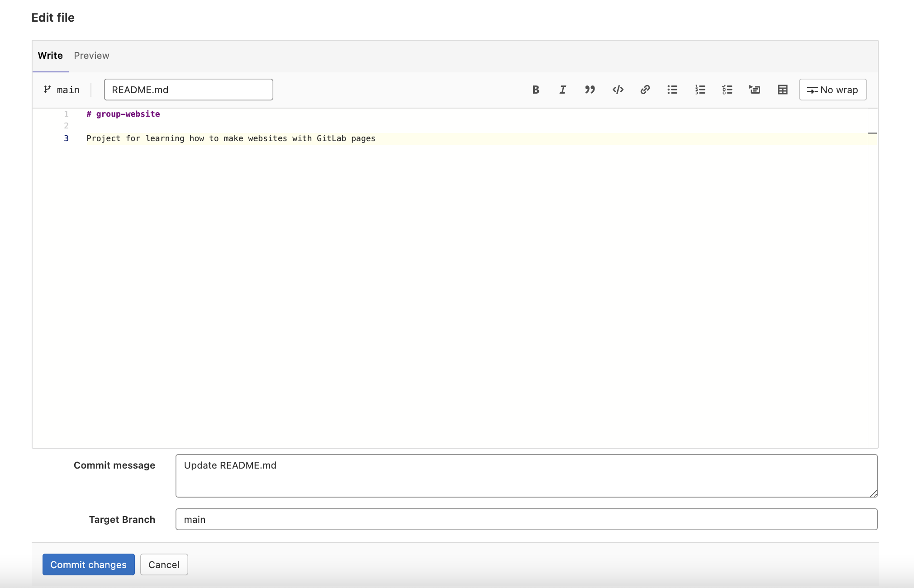This screenshot has height=588, width=914.
Task: Switch to the Preview tab
Action: (x=91, y=55)
